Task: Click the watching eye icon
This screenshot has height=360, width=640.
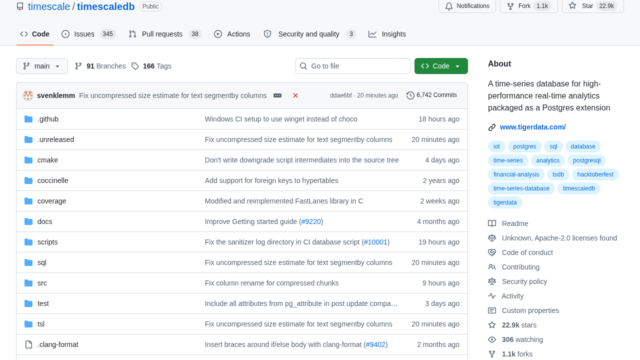Action: (492, 340)
